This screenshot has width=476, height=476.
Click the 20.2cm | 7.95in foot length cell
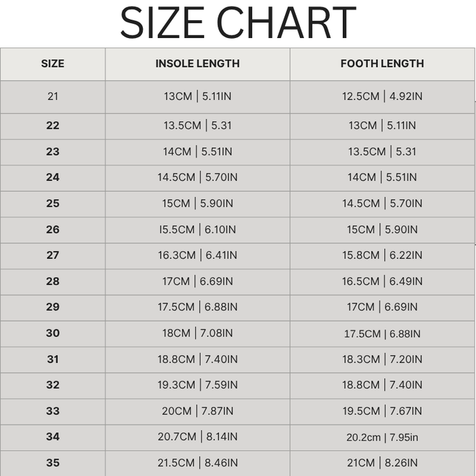click(x=382, y=437)
